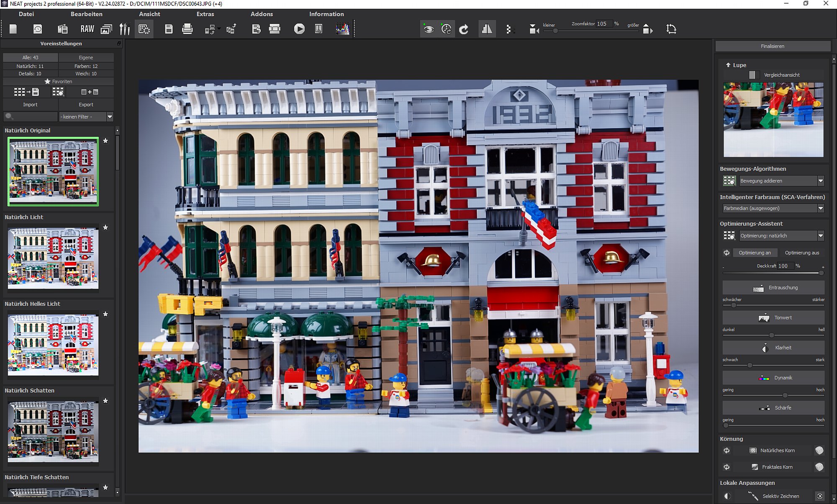The height and width of the screenshot is (504, 837).
Task: Click the Export presets button
Action: click(86, 105)
